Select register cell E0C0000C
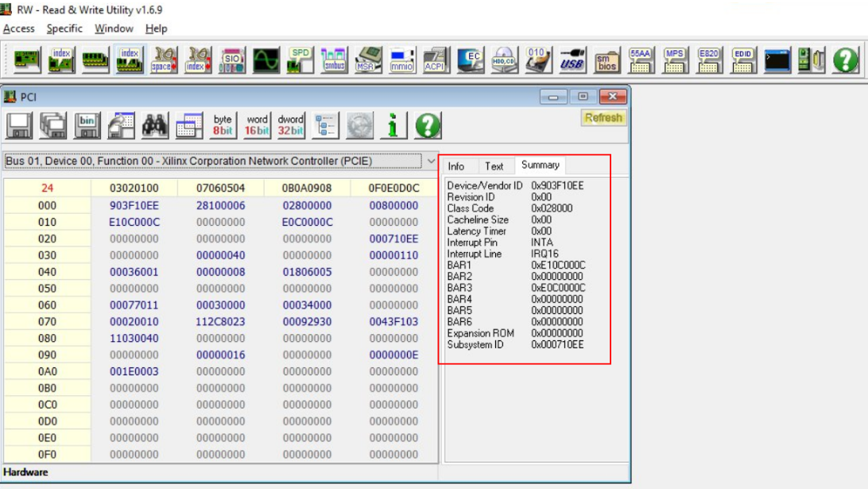The image size is (868, 489). 308,222
